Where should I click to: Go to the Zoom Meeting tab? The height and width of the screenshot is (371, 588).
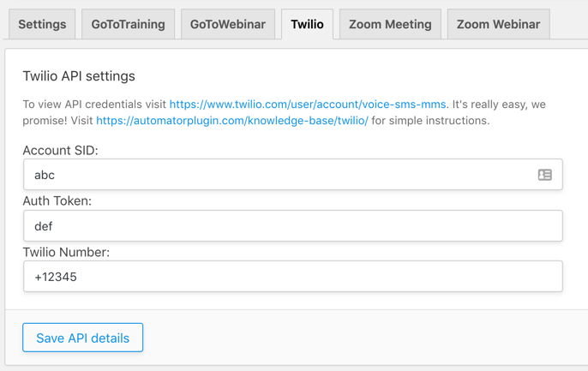pos(390,24)
